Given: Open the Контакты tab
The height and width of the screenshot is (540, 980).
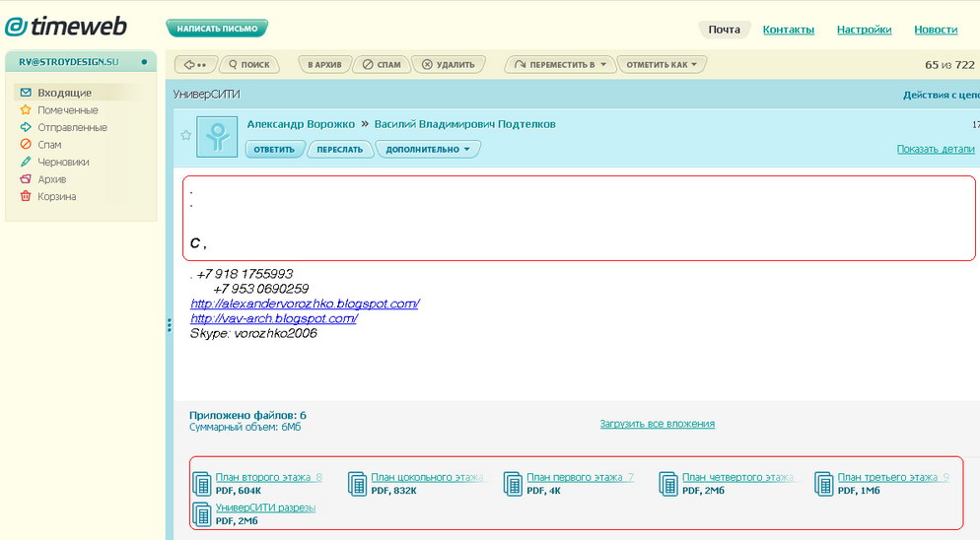Looking at the screenshot, I should 788,30.
